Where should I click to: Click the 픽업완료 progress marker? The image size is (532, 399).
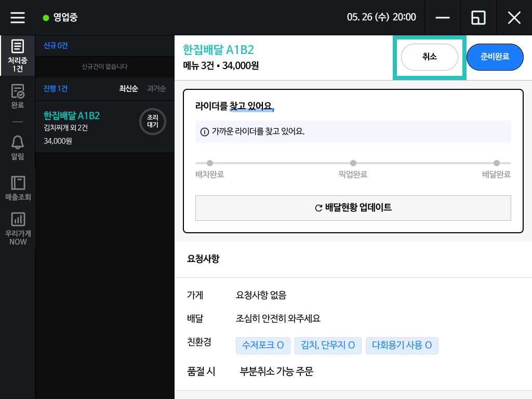point(353,163)
